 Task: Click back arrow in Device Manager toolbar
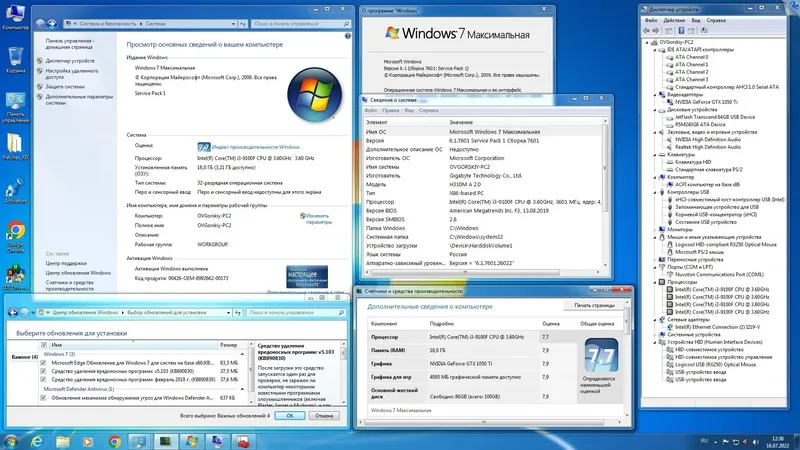coord(647,31)
